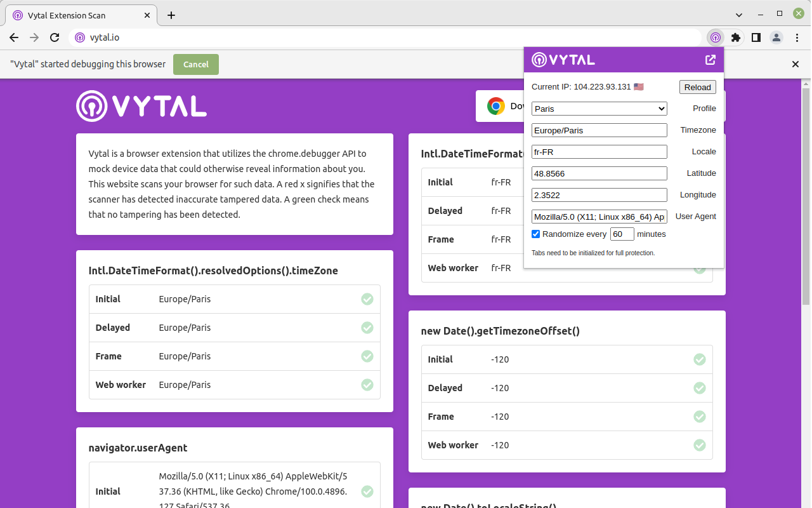Screen dimensions: 812x508
Task: Focus the Latitude field with 48.8566
Action: pos(599,173)
